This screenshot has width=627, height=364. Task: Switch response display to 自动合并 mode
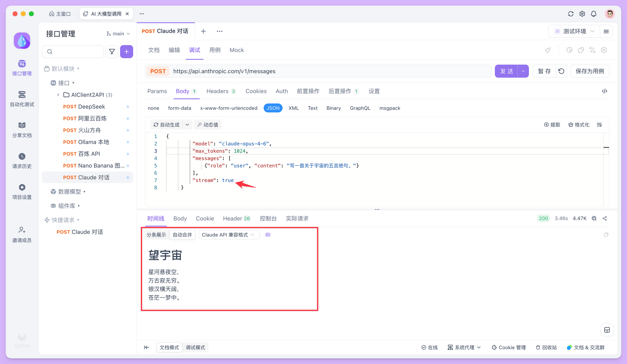click(182, 234)
